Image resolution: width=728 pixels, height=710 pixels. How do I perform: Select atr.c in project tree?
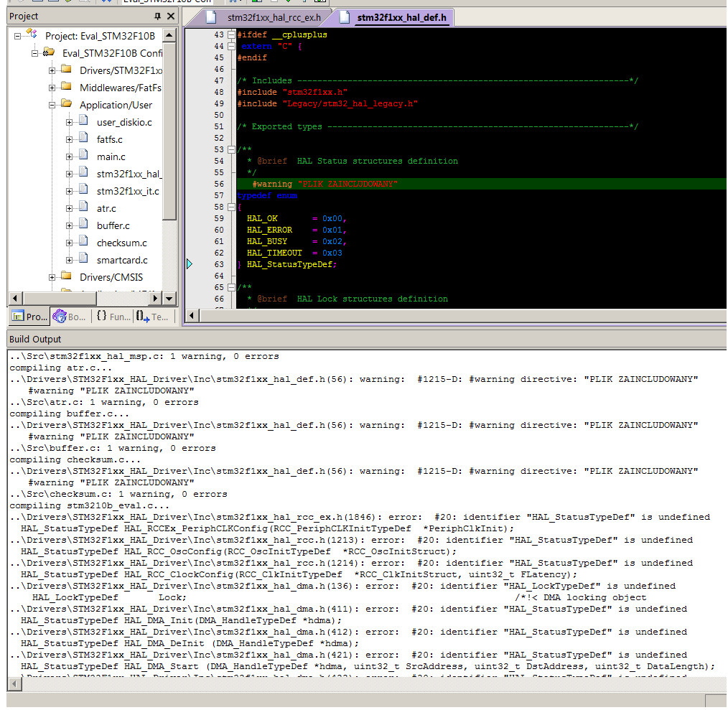coord(106,208)
